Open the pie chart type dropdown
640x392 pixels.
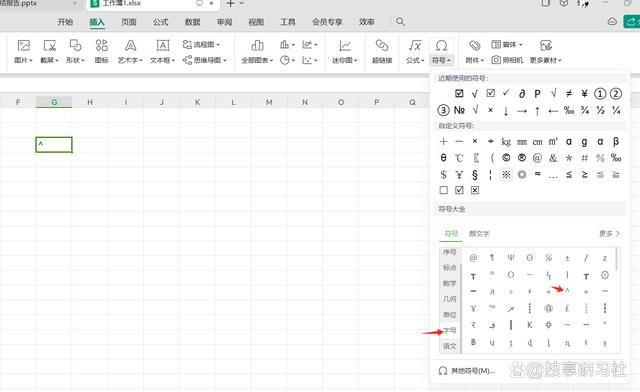pos(287,60)
